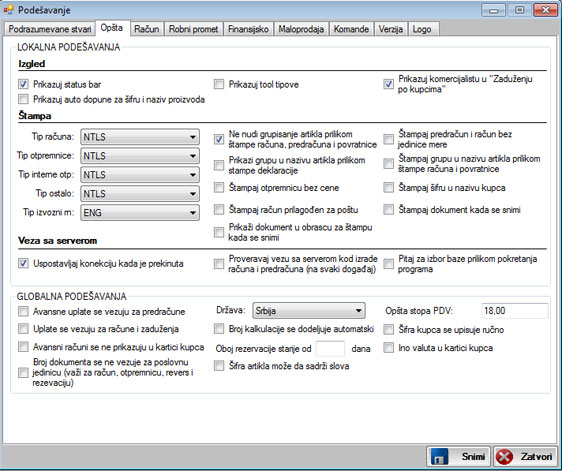This screenshot has height=471, width=562.
Task: Uncheck Ne nudi grupisanje artikla checkbox
Action: (219, 139)
